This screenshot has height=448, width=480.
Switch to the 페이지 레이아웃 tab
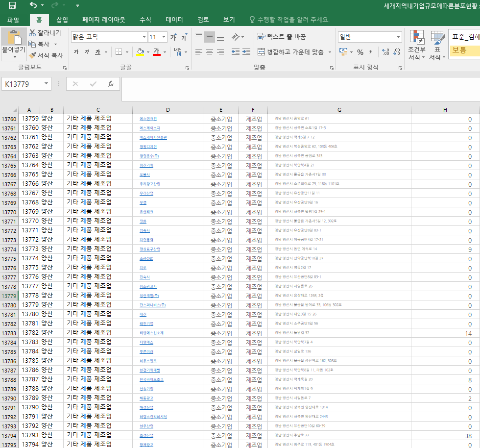[x=104, y=20]
